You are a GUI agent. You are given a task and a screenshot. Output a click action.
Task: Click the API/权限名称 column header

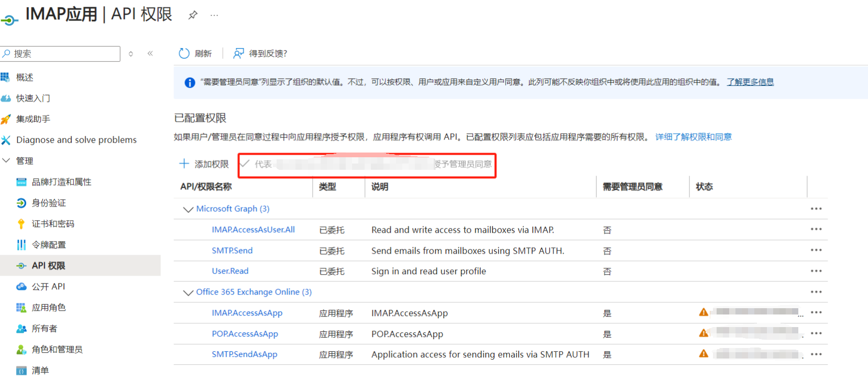coord(206,187)
